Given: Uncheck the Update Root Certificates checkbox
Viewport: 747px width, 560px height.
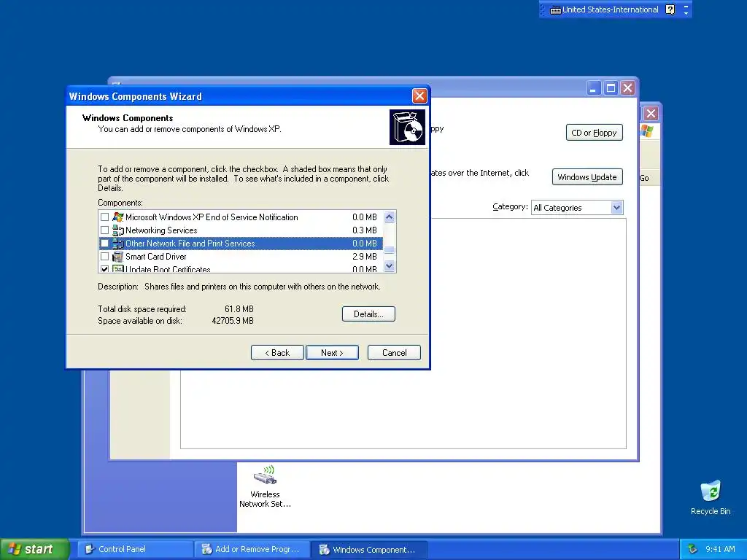Looking at the screenshot, I should 105,269.
